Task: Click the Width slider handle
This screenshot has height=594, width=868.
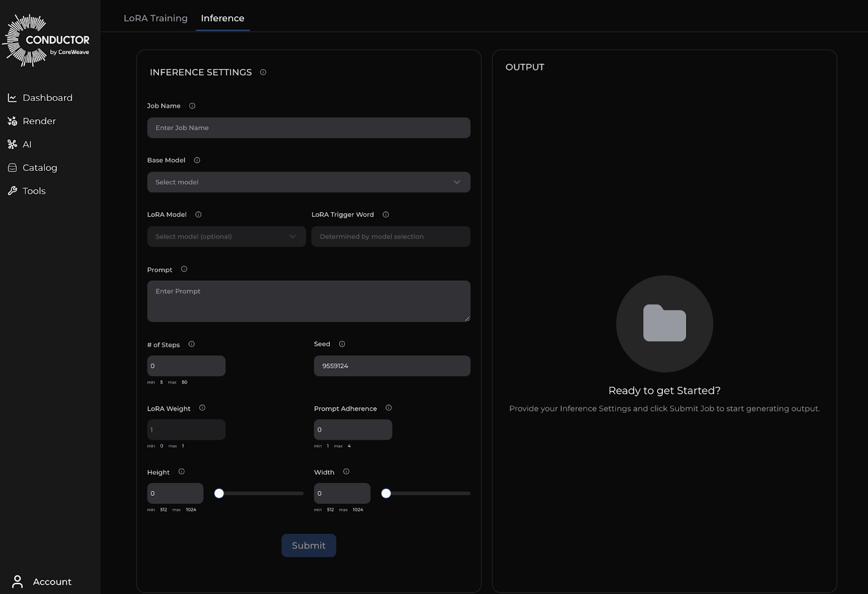Action: click(x=386, y=493)
